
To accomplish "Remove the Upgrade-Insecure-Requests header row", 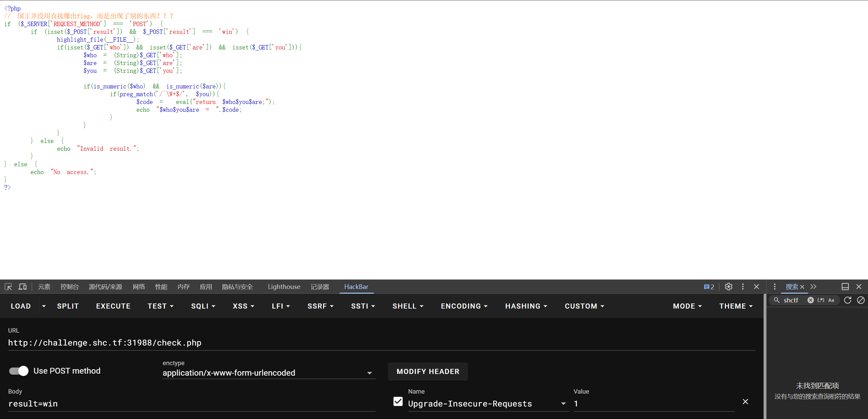I will click(x=745, y=401).
